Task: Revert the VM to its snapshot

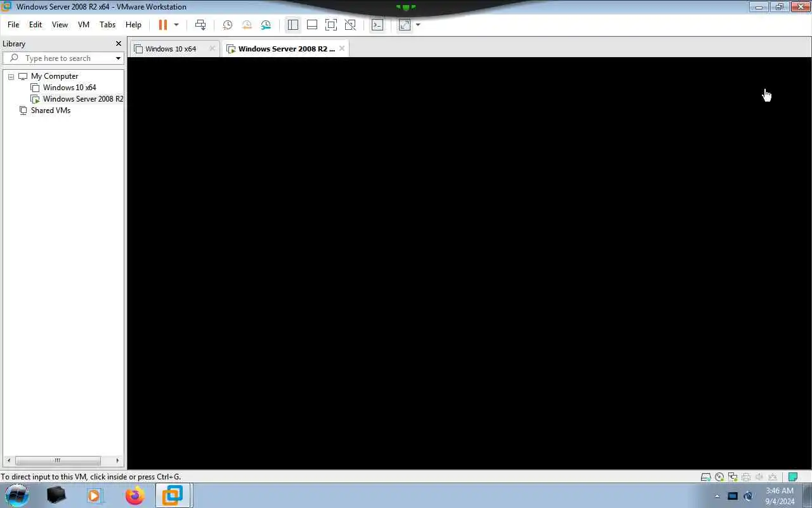Action: [247, 25]
